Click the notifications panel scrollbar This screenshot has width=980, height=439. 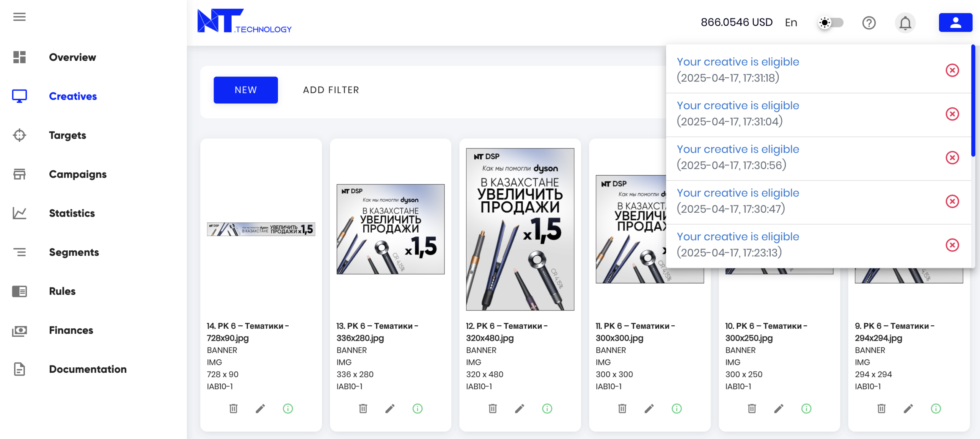pos(973,101)
